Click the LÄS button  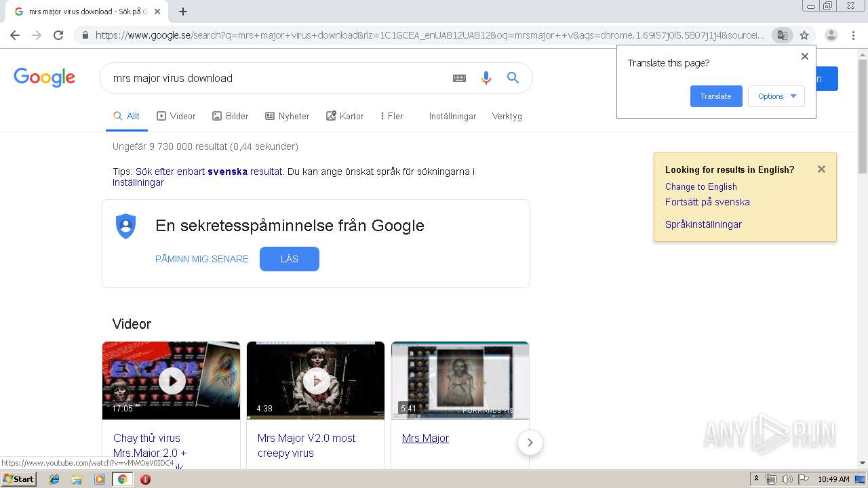pyautogui.click(x=290, y=259)
